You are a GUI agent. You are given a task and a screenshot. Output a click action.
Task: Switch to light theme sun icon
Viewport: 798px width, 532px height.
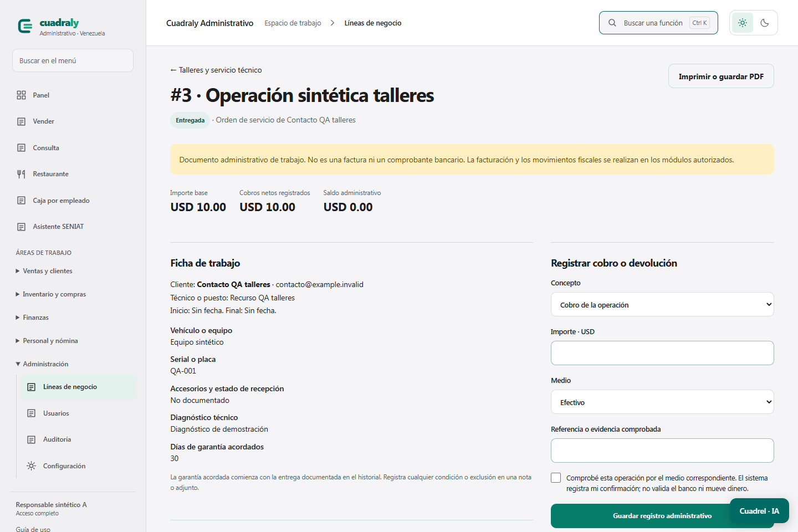click(x=743, y=23)
